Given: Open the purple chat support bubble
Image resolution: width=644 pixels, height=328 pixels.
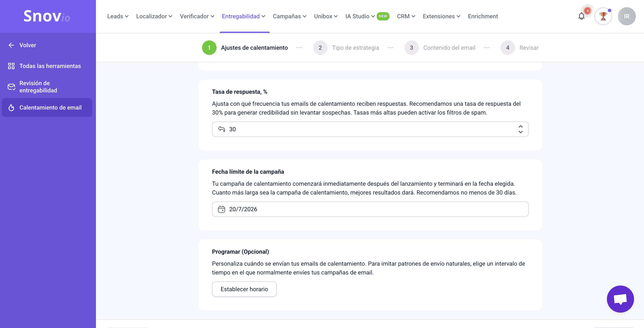Looking at the screenshot, I should pos(621,299).
